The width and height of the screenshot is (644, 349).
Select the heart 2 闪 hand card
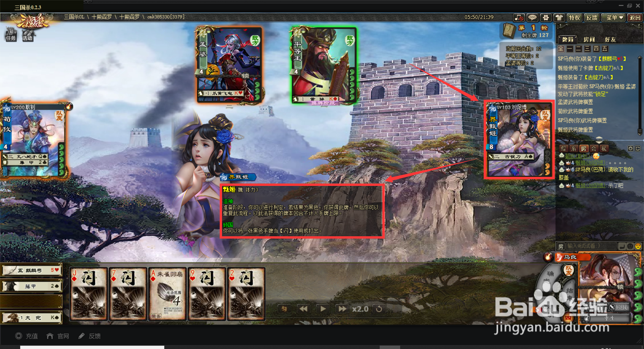pos(246,294)
